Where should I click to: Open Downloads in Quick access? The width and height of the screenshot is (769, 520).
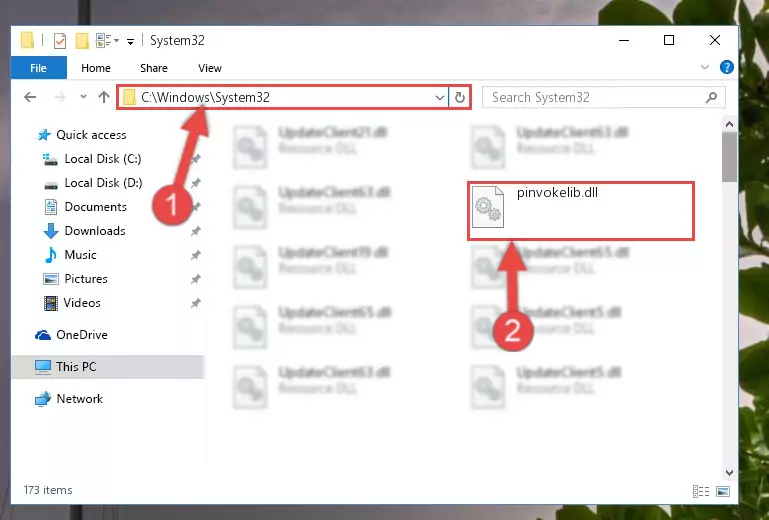coord(95,231)
